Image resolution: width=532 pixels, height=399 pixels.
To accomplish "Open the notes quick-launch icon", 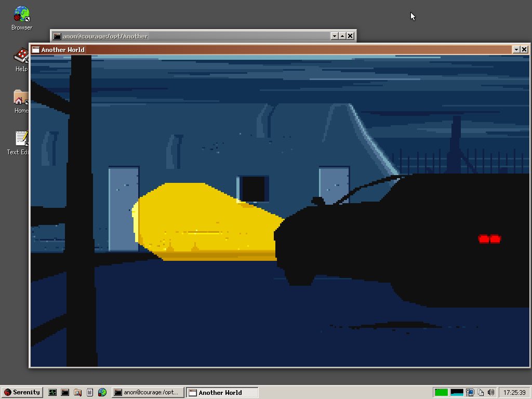I will point(90,392).
